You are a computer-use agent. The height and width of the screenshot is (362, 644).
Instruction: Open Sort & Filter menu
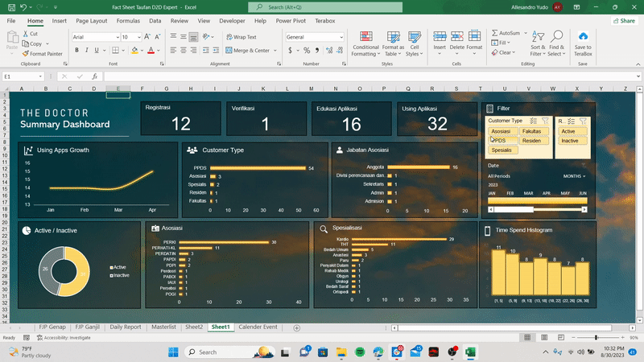pos(538,43)
